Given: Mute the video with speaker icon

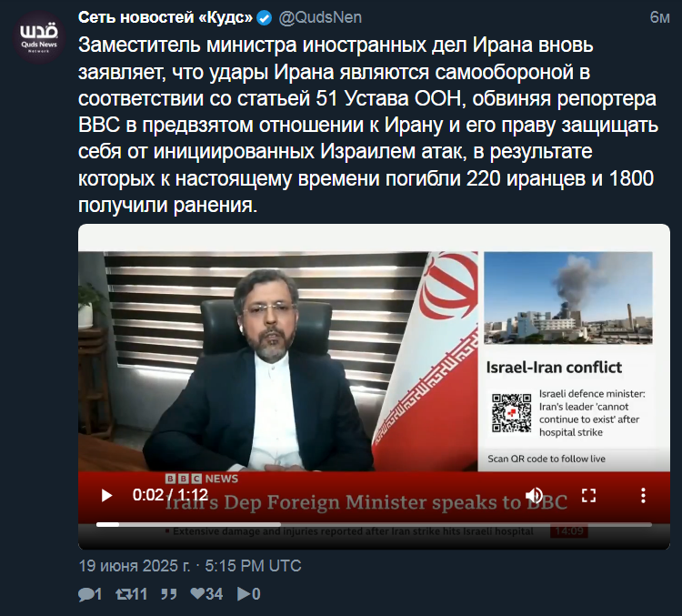Looking at the screenshot, I should click(534, 495).
